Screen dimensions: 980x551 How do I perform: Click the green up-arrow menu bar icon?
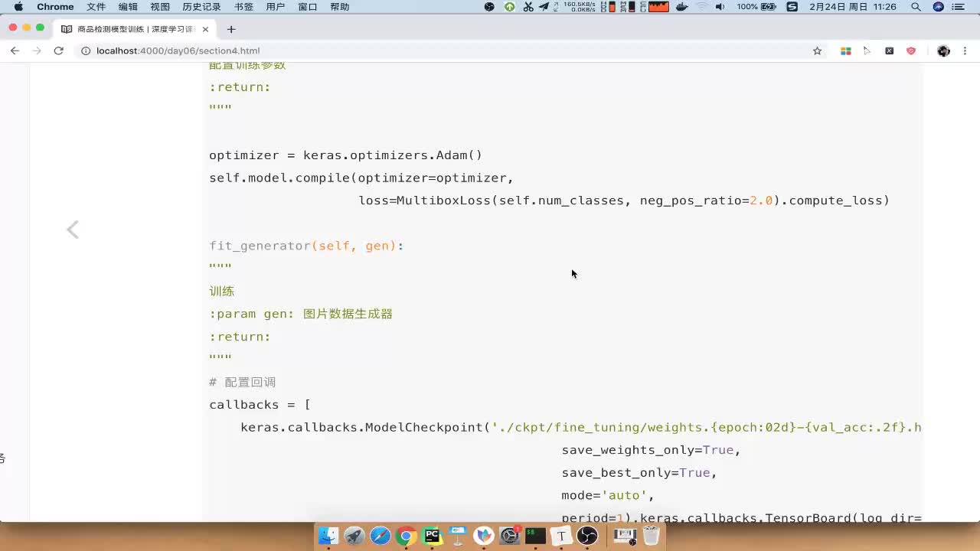[x=510, y=7]
